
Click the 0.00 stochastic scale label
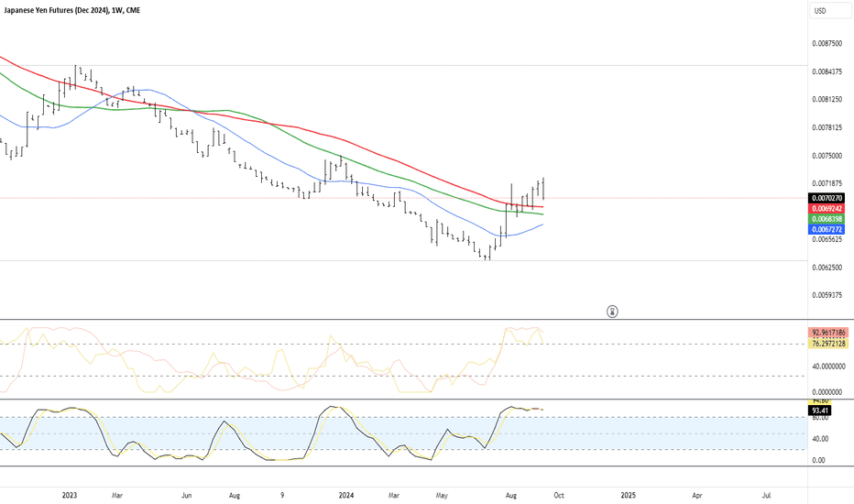(x=820, y=460)
